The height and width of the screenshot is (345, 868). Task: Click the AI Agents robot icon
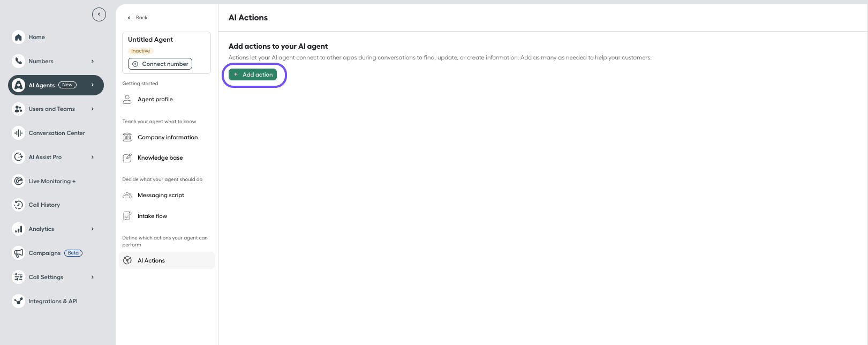point(19,85)
